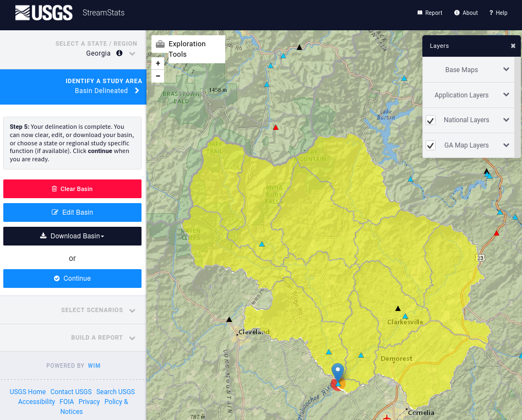The height and width of the screenshot is (420, 522).
Task: Click the USGS logo
Action: 44,13
